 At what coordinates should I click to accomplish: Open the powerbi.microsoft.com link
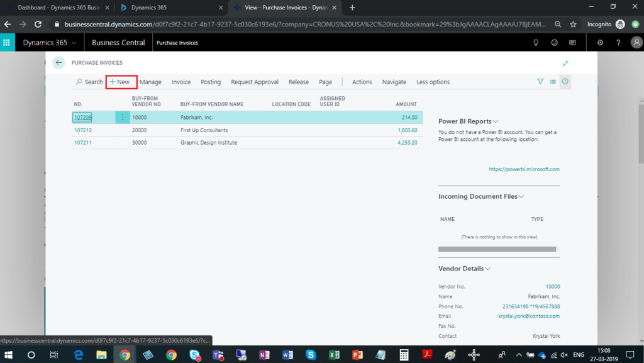click(524, 169)
